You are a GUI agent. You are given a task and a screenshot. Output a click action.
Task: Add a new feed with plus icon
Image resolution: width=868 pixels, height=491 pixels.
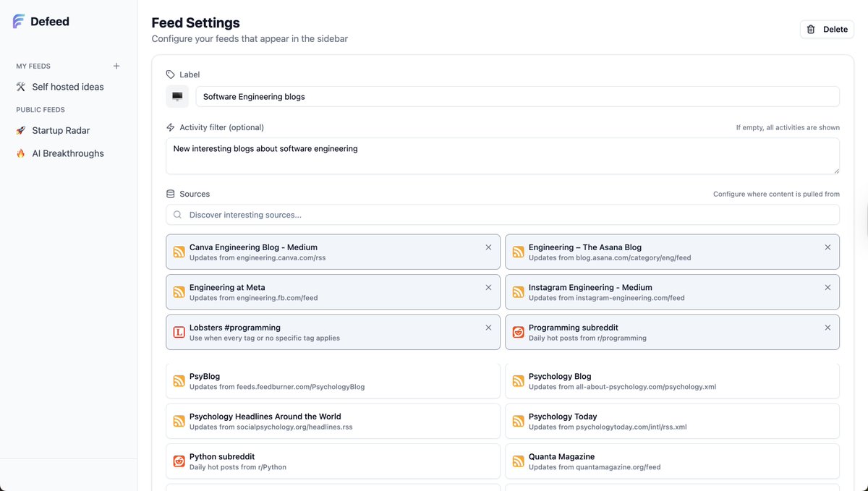pyautogui.click(x=116, y=66)
